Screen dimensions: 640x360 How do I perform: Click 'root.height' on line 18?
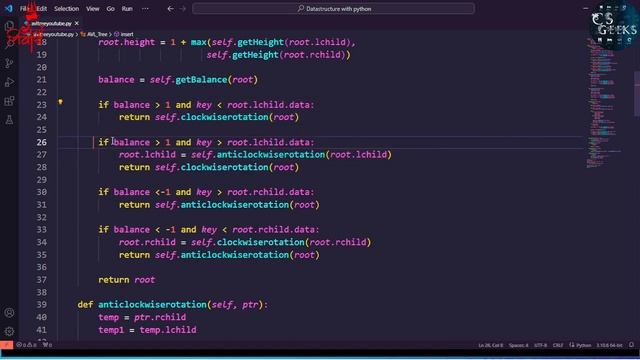pos(127,42)
